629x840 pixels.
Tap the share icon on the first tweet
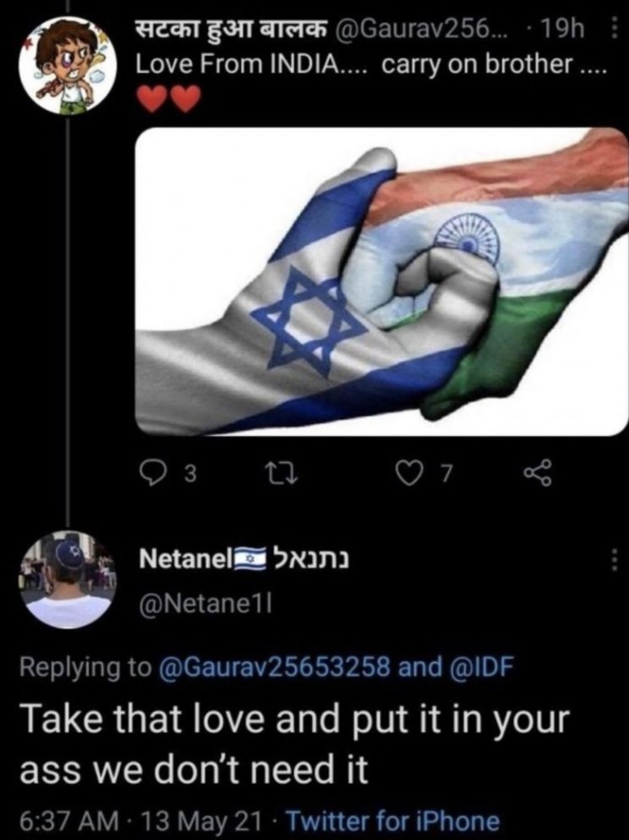(537, 473)
